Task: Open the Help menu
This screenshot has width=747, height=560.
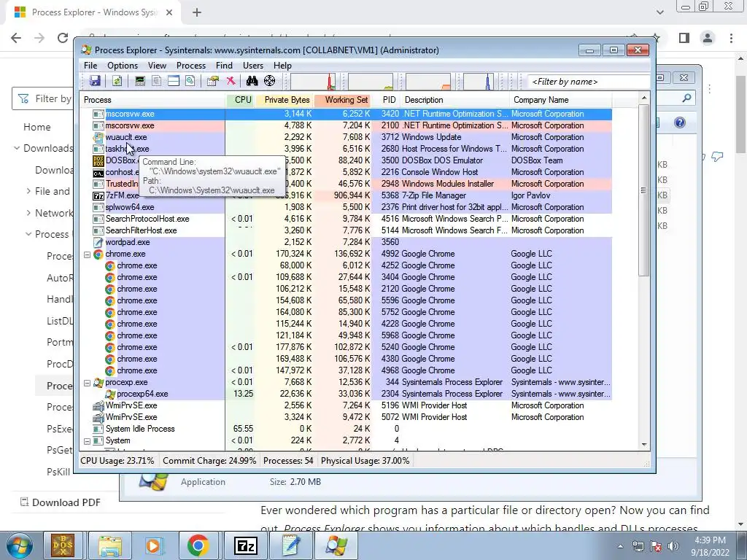Action: point(282,66)
